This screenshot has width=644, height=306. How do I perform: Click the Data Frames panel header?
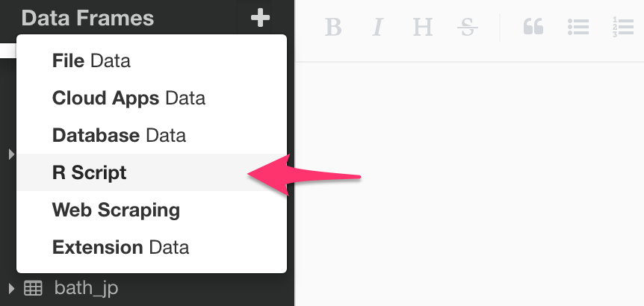[x=87, y=18]
